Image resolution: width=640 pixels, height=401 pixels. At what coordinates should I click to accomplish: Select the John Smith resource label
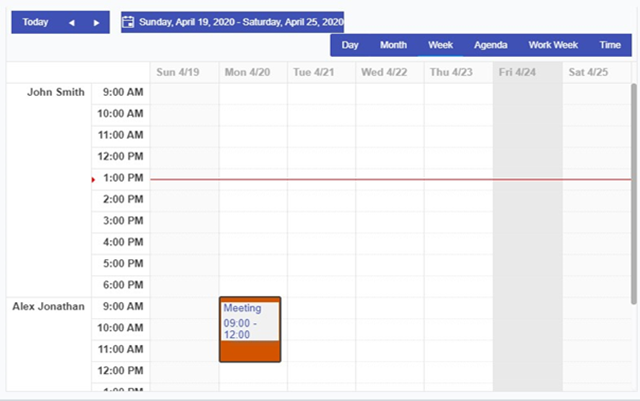tap(56, 92)
